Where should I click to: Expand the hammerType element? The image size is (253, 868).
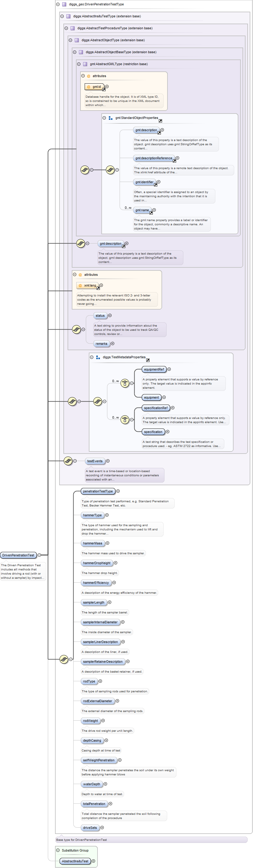pos(107,515)
